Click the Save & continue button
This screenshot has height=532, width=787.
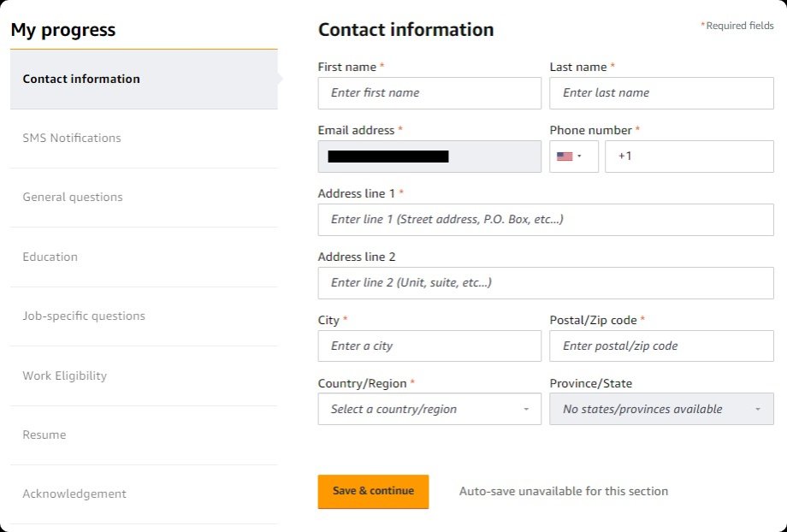tap(373, 491)
